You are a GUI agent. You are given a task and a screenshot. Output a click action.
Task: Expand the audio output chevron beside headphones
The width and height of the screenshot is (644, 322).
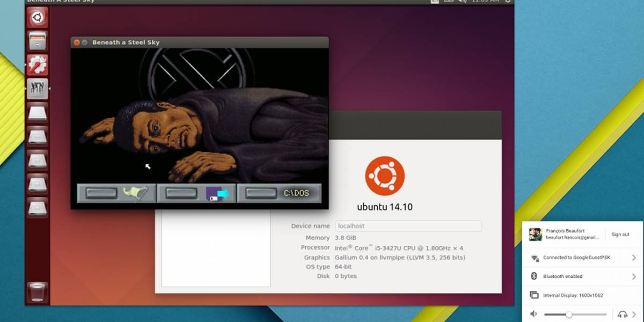point(634,314)
